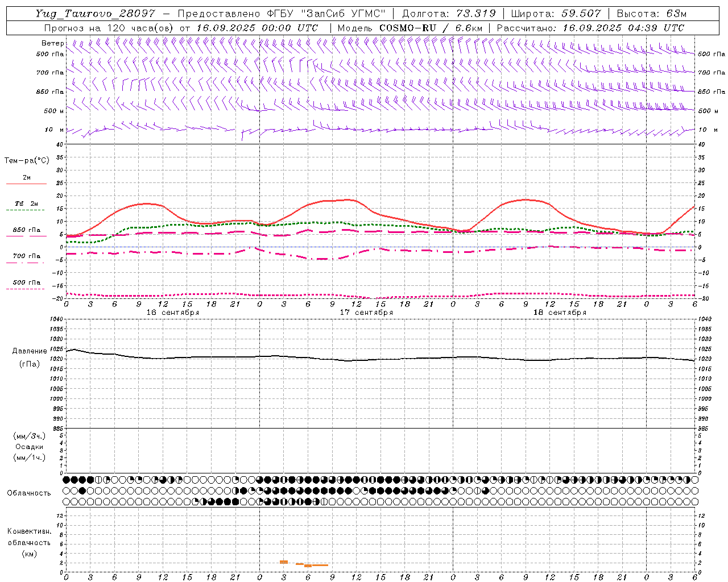The height and width of the screenshot is (582, 728).
Task: Click the 'Осадки' precipitation label
Action: click(30, 447)
